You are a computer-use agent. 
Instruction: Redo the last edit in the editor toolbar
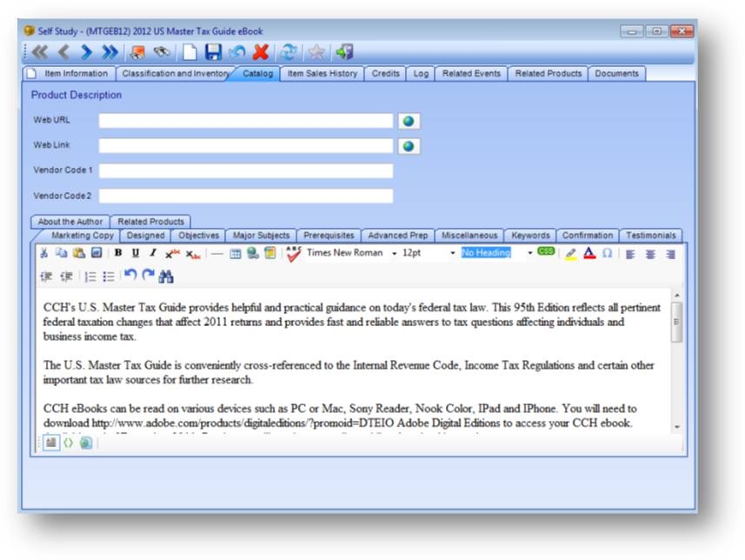click(149, 276)
